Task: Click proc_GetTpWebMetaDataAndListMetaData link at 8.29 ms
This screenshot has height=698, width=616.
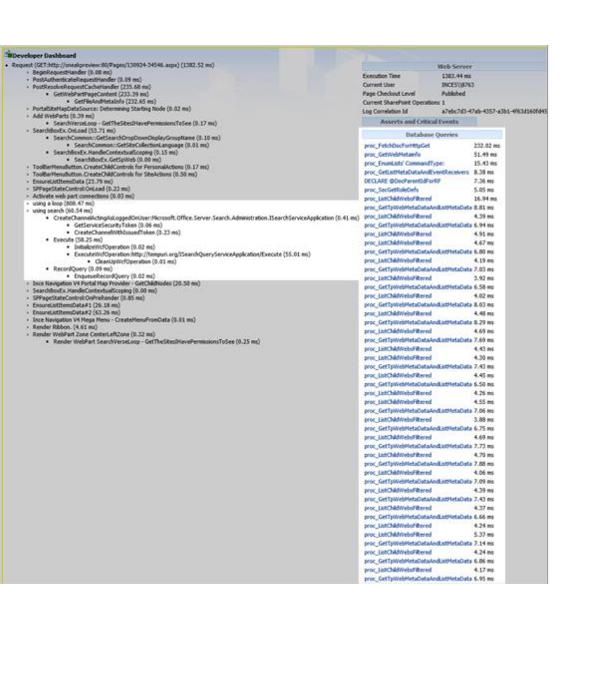Action: tap(418, 322)
